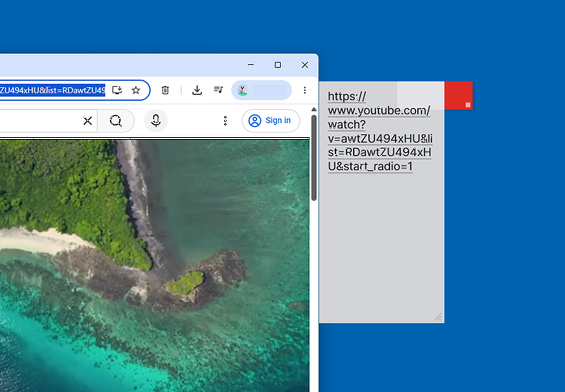Open YouTube settings three-dot menu
This screenshot has height=392, width=565.
225,121
